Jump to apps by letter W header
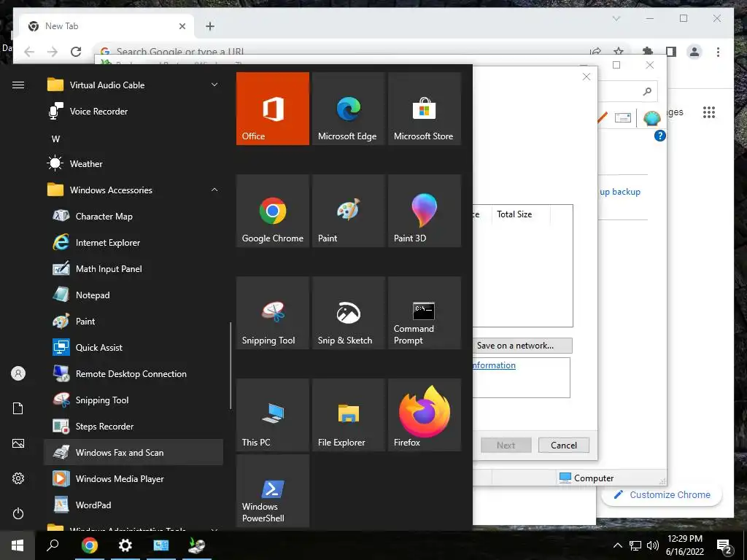 click(x=55, y=139)
